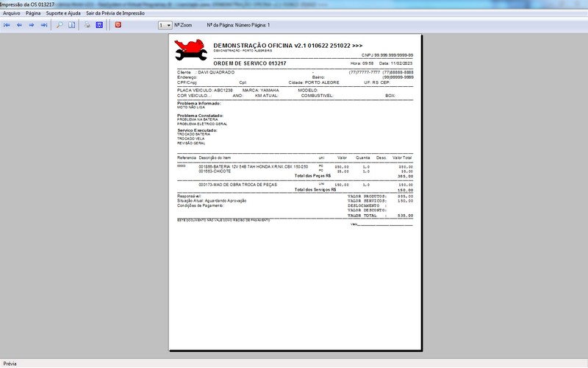Click the Servico Executado heading

pos(197,130)
